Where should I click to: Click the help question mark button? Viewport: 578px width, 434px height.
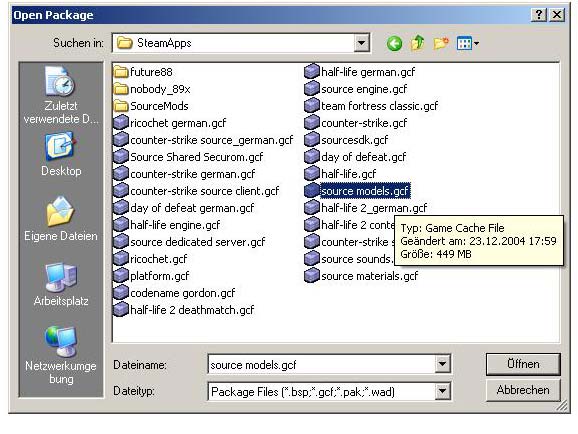pos(539,15)
